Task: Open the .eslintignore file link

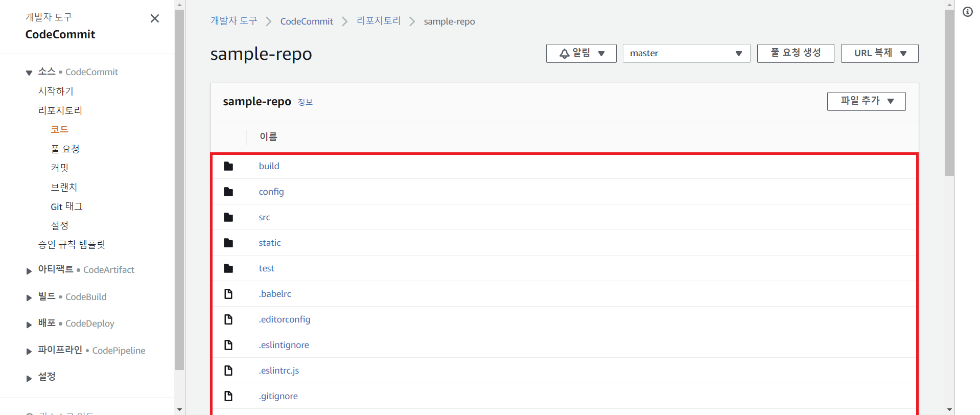Action: click(x=284, y=345)
